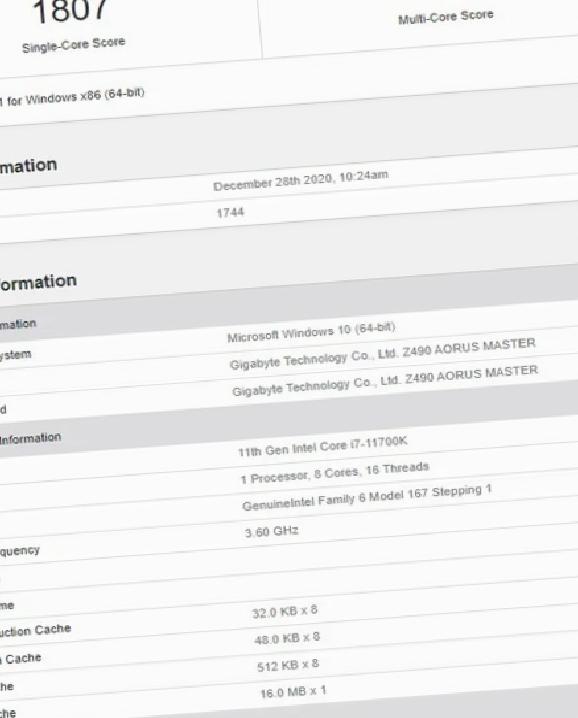This screenshot has height=718, width=578.
Task: Select Microsoft Windows 10 (64-bit) value
Action: tap(311, 332)
